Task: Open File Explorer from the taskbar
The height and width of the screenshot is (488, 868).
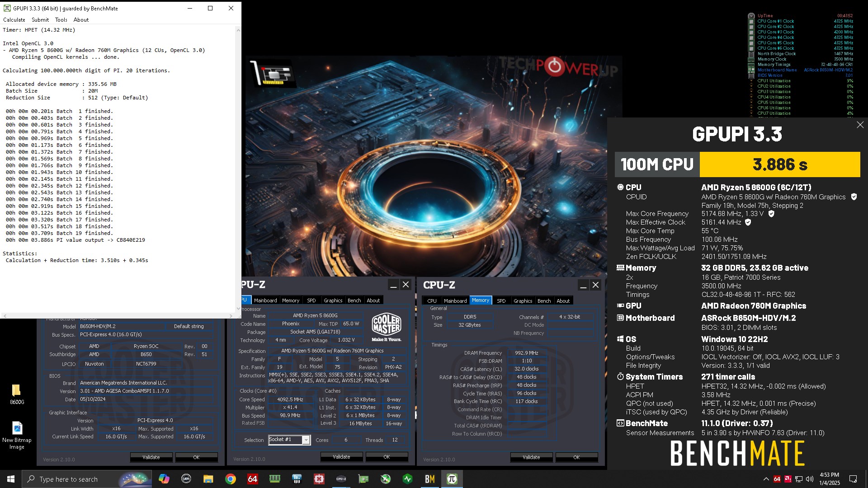Action: (x=208, y=479)
